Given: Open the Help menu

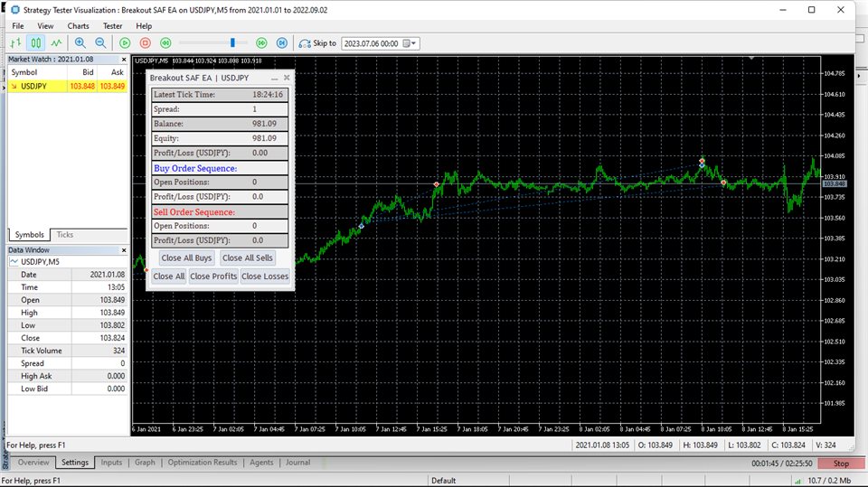Looking at the screenshot, I should [144, 26].
